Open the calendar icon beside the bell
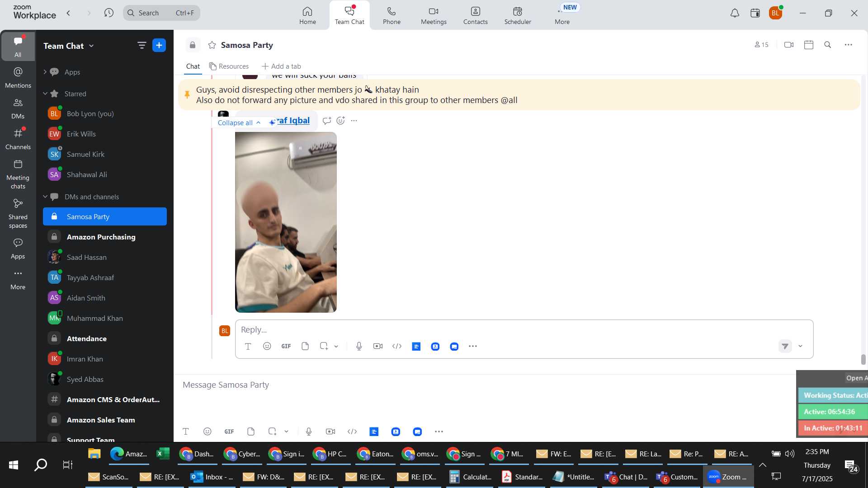The height and width of the screenshot is (488, 868). 755,13
